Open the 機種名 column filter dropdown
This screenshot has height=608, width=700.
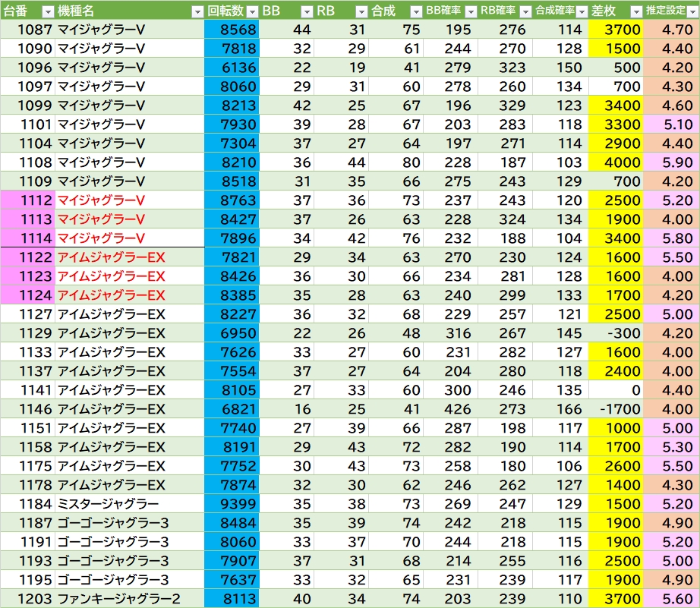pos(197,11)
